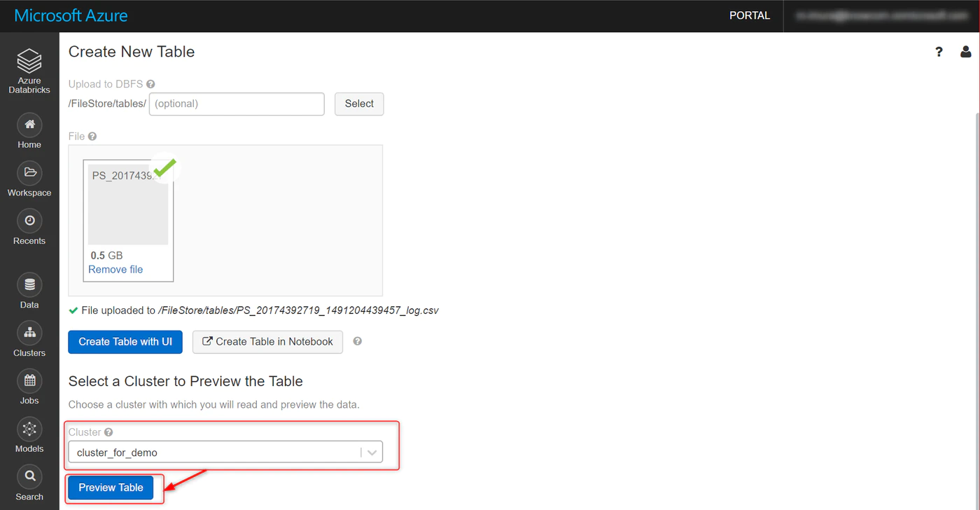Open the Clusters icon in sidebar
This screenshot has height=510, width=980.
point(29,333)
